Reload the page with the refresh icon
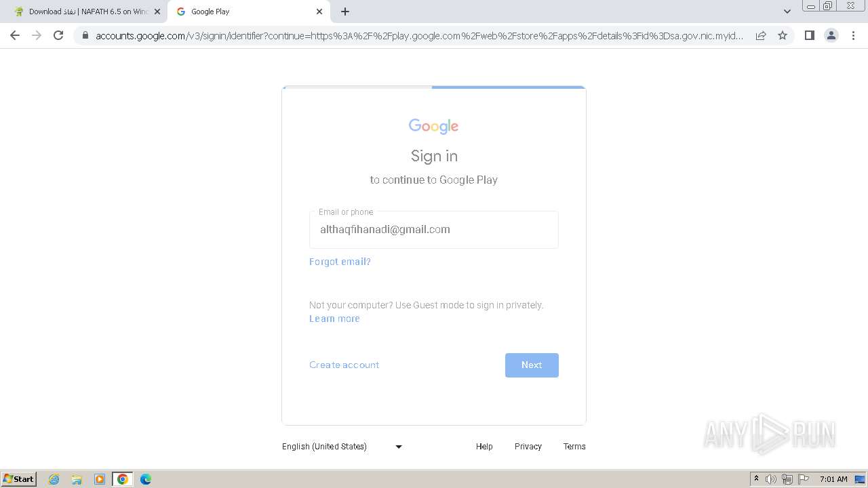 pyautogui.click(x=58, y=35)
